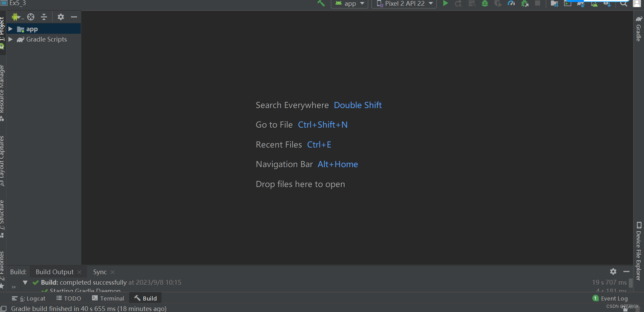Screen dimensions: 644x312
Task: Close the Build Output tab
Action: coord(79,272)
